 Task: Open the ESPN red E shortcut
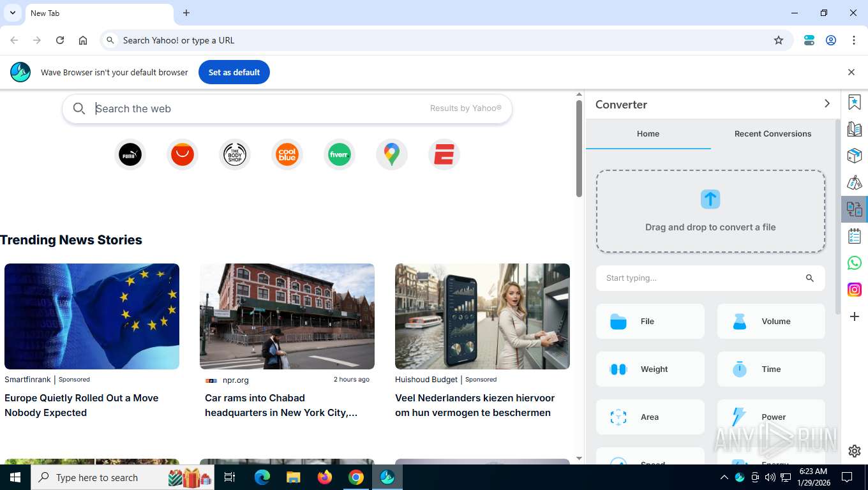(444, 154)
